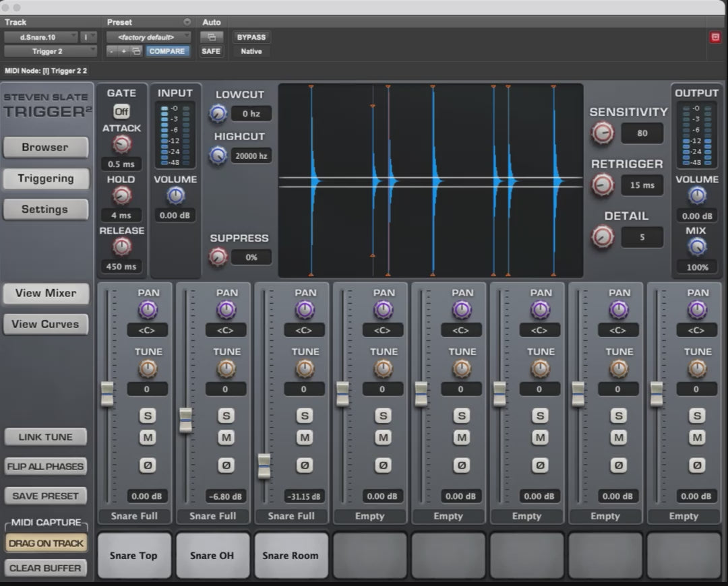
Task: Open the Settings page
Action: (46, 209)
